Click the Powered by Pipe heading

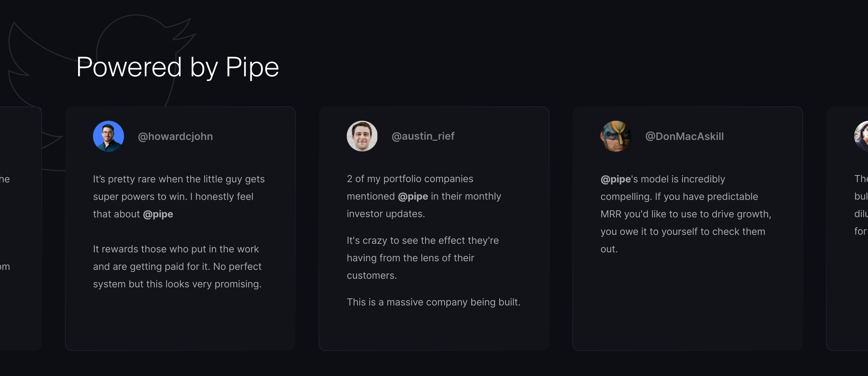[x=178, y=67]
